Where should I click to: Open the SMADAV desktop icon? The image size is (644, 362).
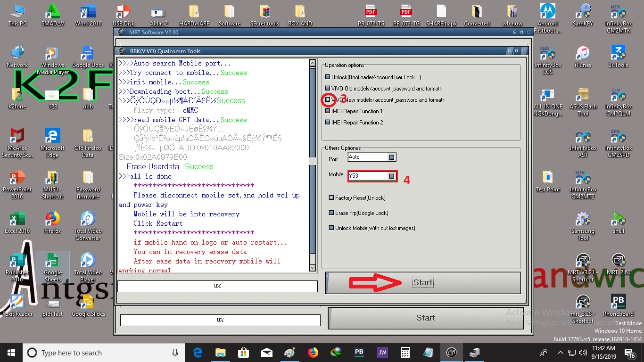pos(53,15)
